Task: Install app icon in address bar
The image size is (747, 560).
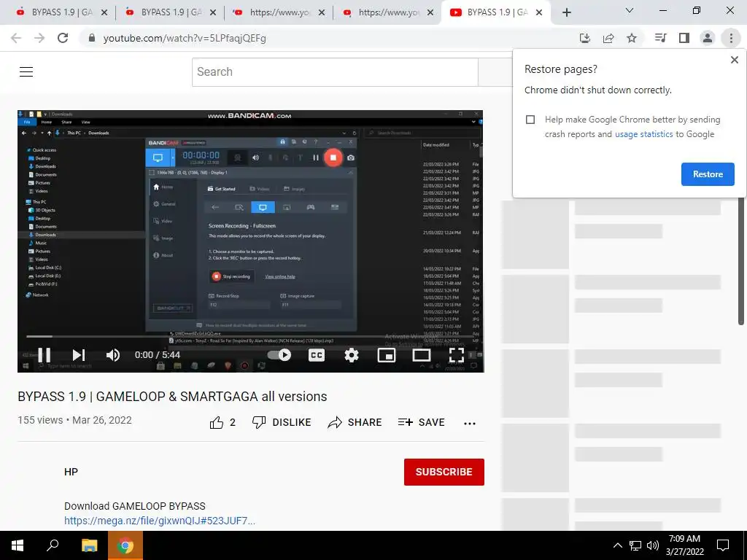Action: point(584,38)
